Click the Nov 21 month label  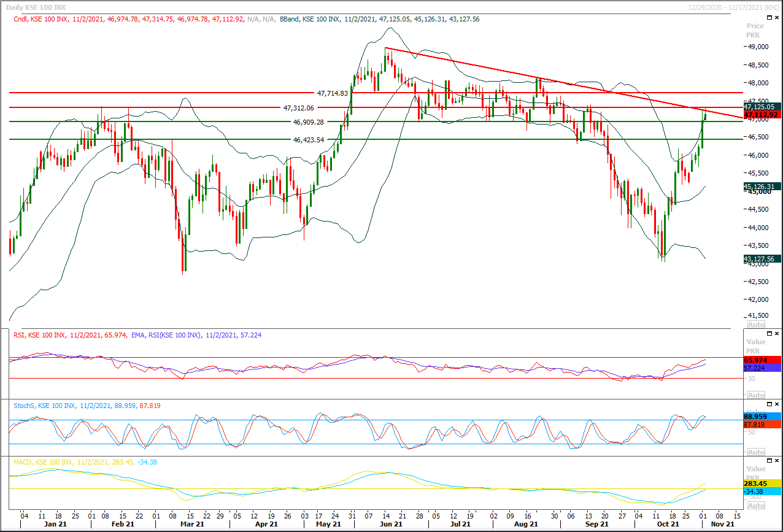[722, 525]
